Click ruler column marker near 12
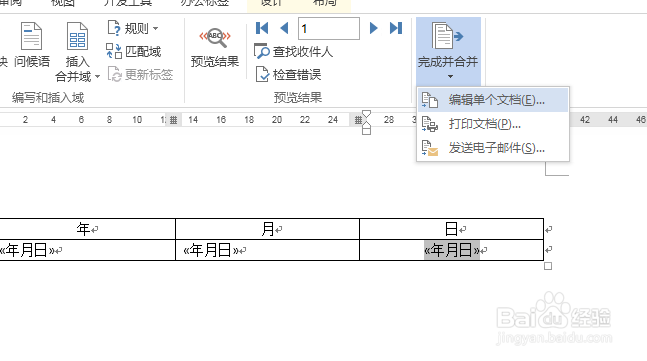Image resolution: width=647 pixels, height=361 pixels. (x=174, y=120)
